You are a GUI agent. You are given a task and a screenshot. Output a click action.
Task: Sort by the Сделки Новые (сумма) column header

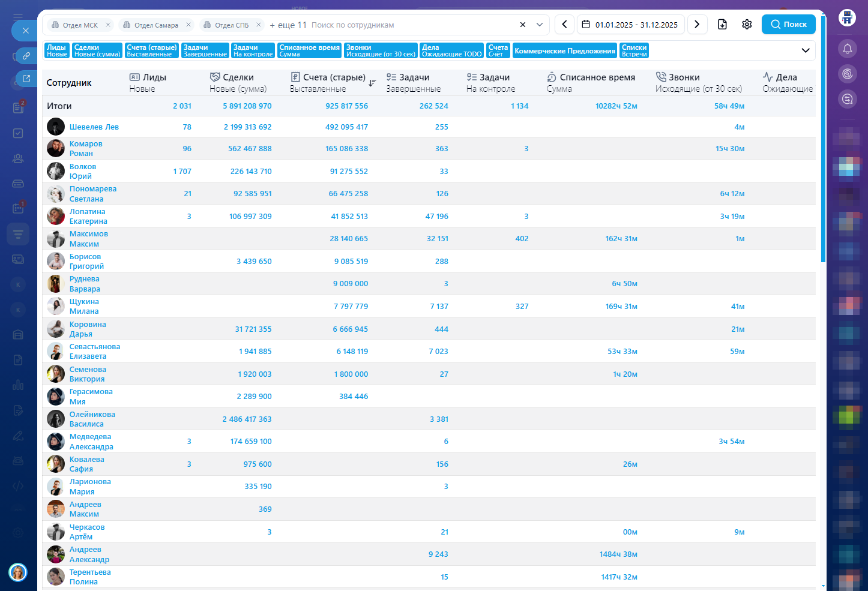[238, 83]
